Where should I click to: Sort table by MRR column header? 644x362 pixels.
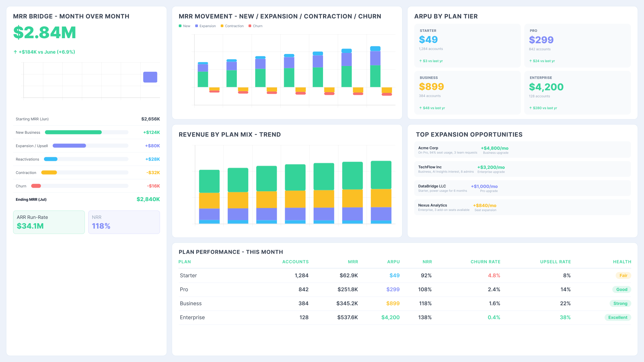[353, 262]
